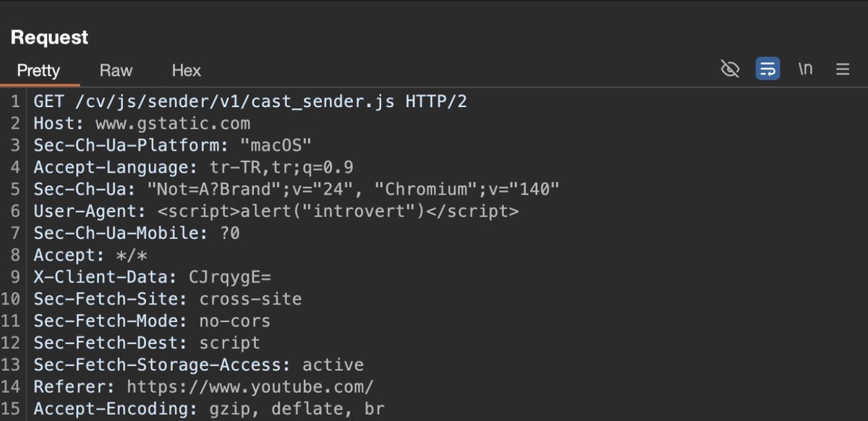Toggle the \n non-printable characters button
The image size is (868, 421).
point(805,69)
